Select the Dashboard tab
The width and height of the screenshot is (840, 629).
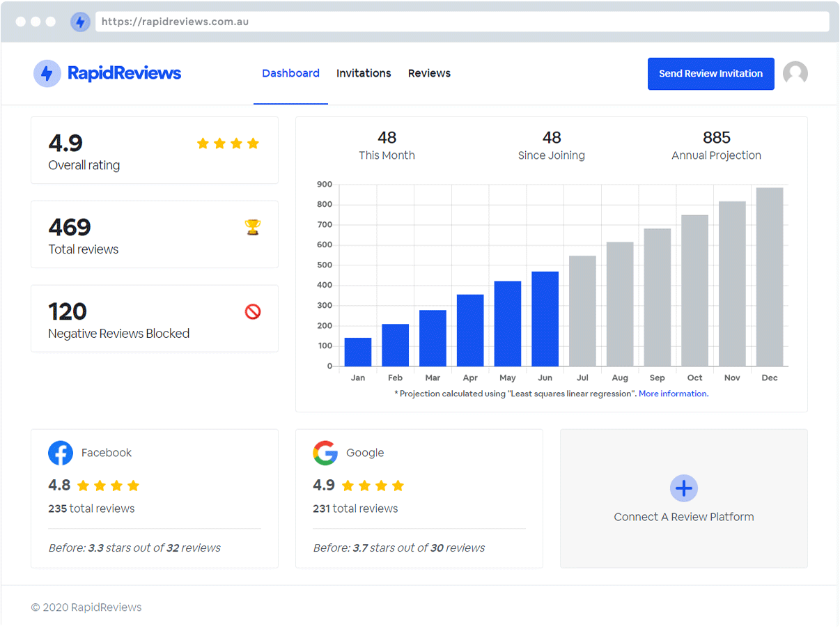pyautogui.click(x=290, y=72)
